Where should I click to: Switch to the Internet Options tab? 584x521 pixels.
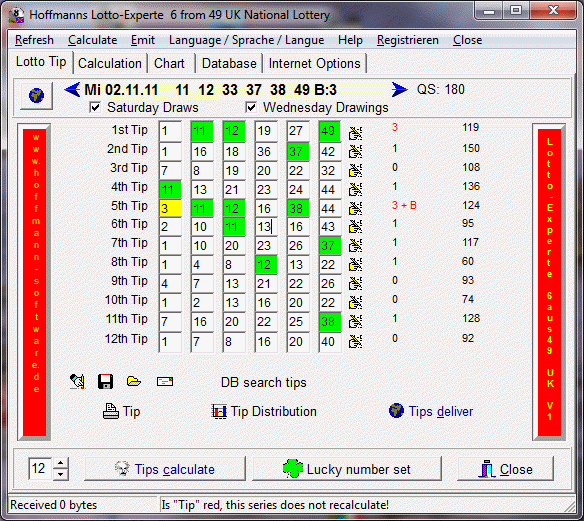pyautogui.click(x=314, y=63)
